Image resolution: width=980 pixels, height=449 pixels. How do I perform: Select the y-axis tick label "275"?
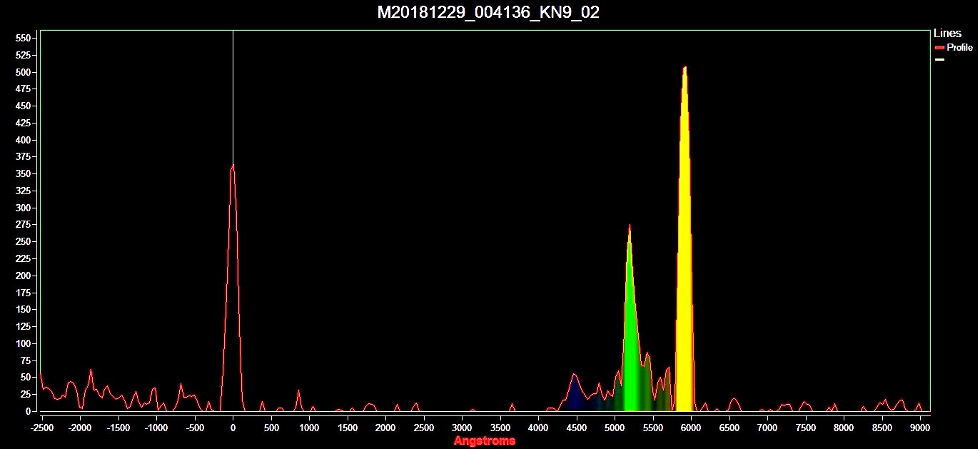coord(24,225)
